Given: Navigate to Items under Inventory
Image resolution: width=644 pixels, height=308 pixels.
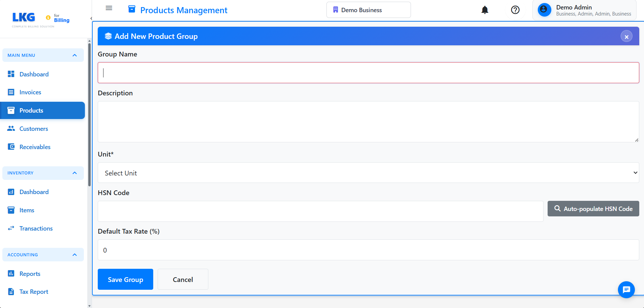Looking at the screenshot, I should click(x=27, y=210).
